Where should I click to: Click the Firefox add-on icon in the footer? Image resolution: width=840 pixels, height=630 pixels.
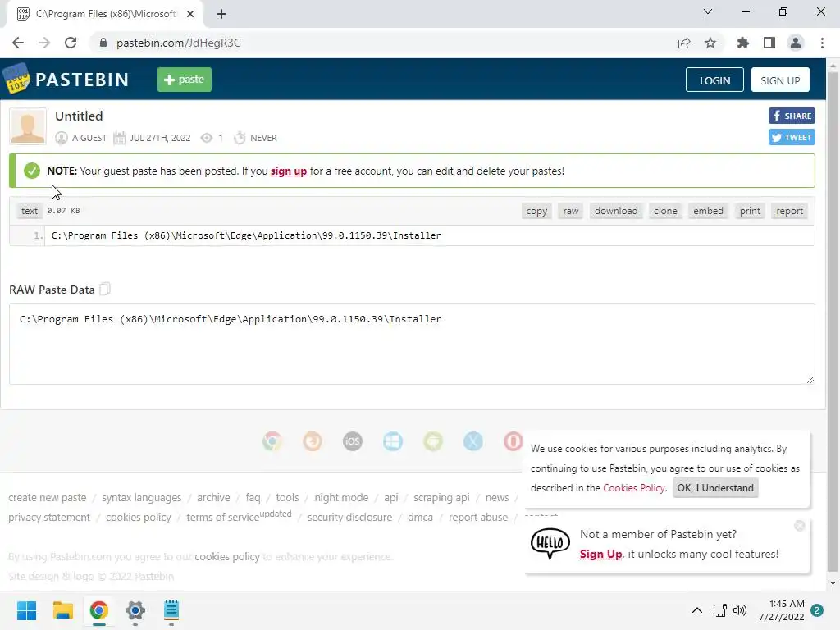click(x=313, y=441)
